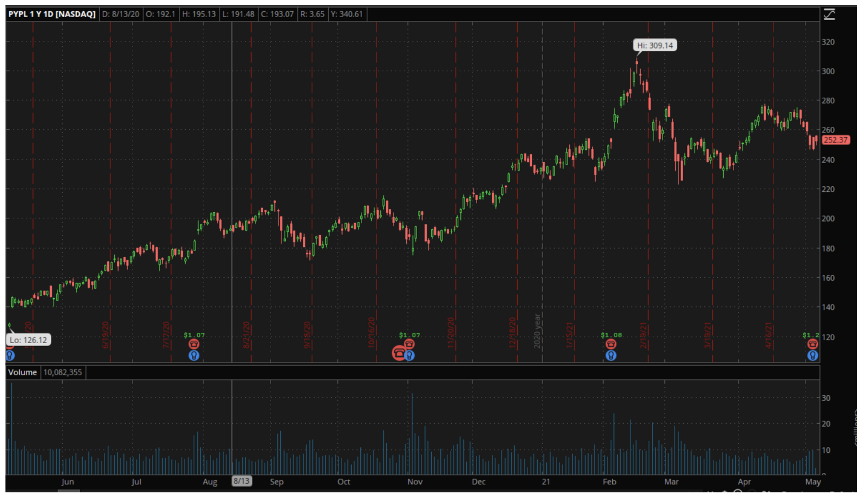Viewport: 868px width, 501px height.
Task: Click the O: 192.1 open value
Action: pyautogui.click(x=160, y=14)
